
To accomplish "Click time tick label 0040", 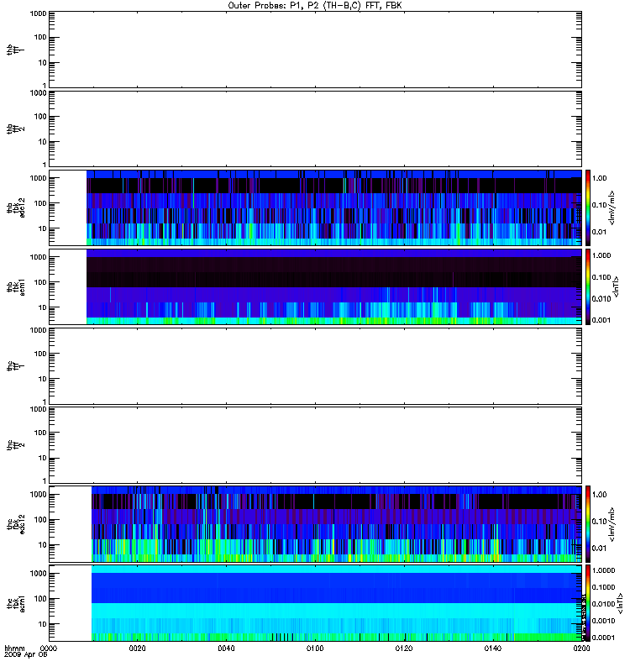I will coord(226,648).
